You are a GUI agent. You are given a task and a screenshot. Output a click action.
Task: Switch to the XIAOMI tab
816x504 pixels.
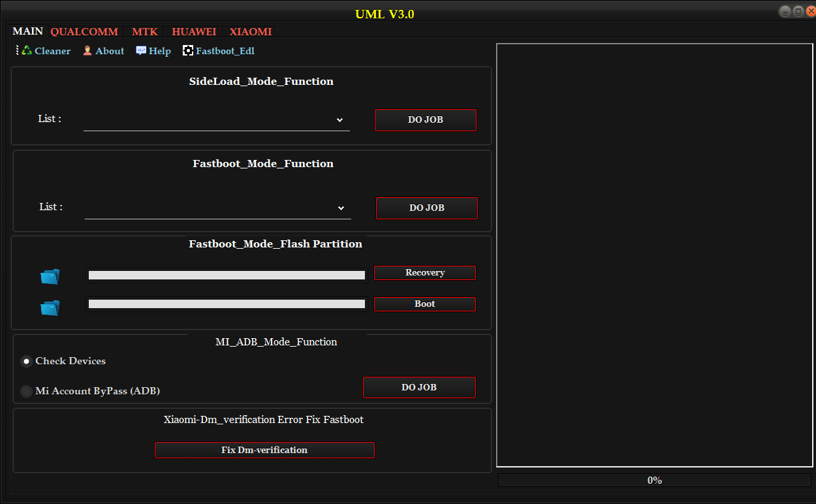(x=249, y=31)
